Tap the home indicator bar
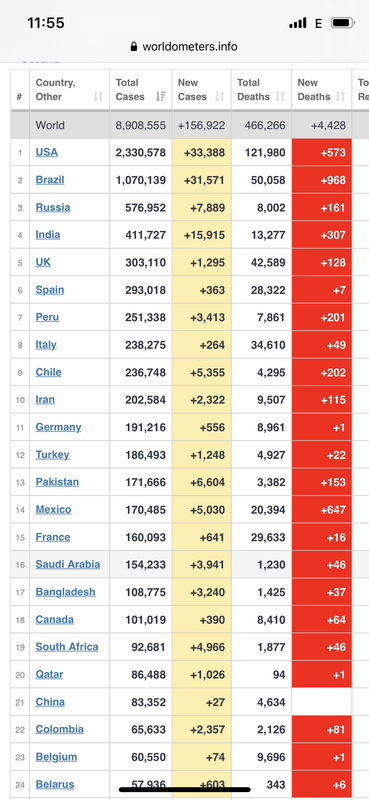Screen dimensions: 369x800 point(184,789)
